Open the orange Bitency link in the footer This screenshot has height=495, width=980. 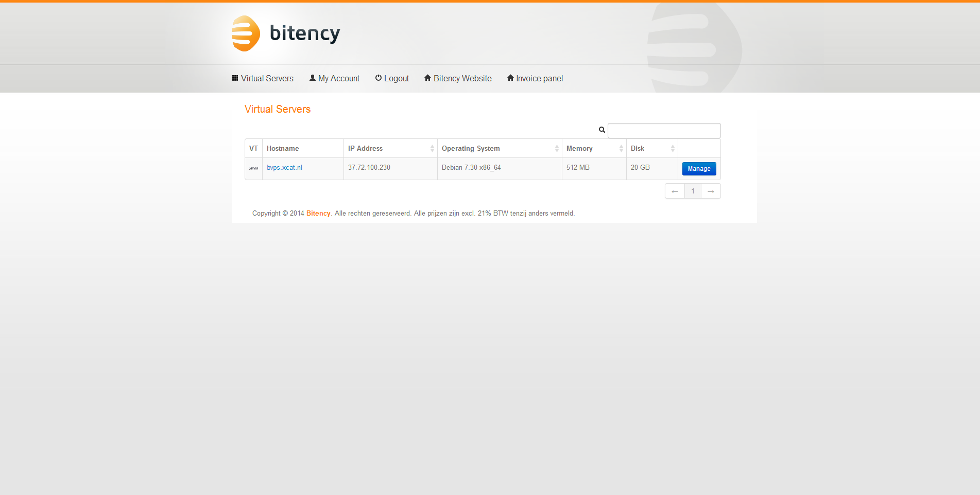click(x=318, y=214)
